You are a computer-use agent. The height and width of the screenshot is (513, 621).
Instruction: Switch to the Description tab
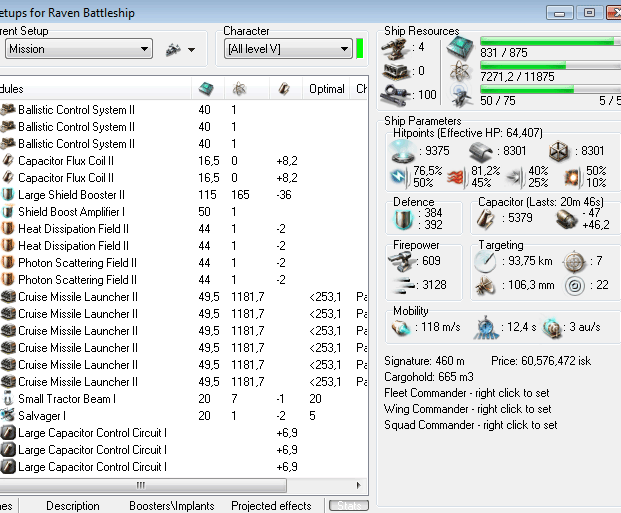(73, 506)
